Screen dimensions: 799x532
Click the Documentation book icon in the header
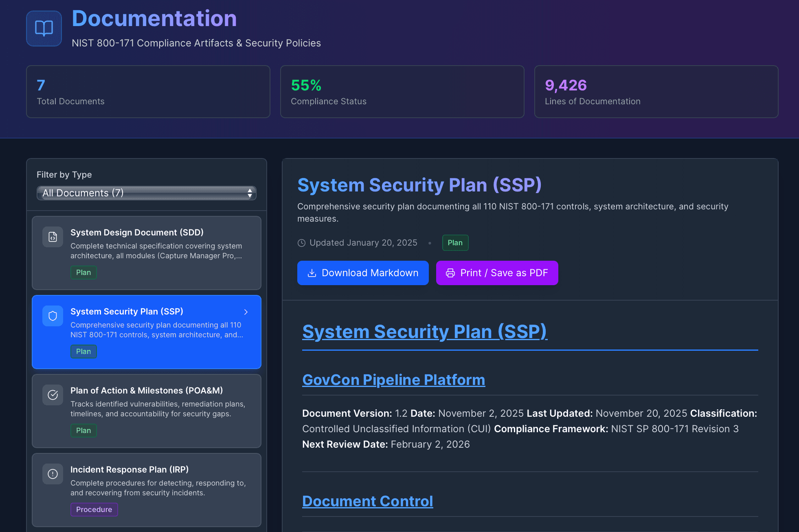(x=44, y=28)
